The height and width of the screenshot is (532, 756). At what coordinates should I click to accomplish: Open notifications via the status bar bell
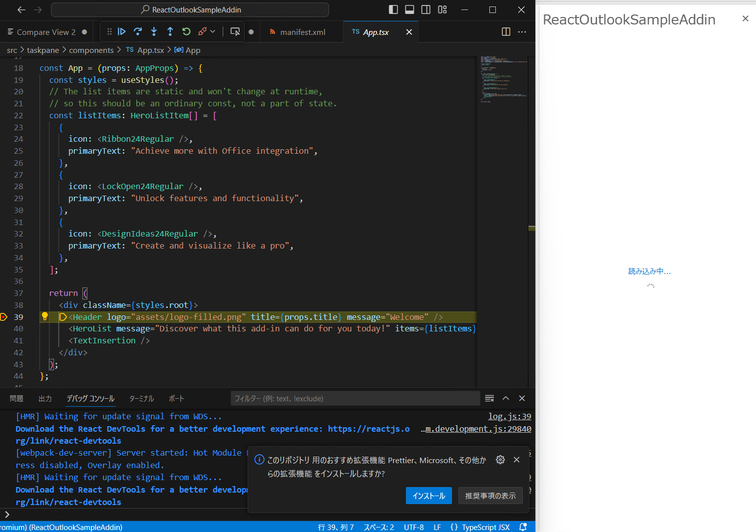(523, 527)
